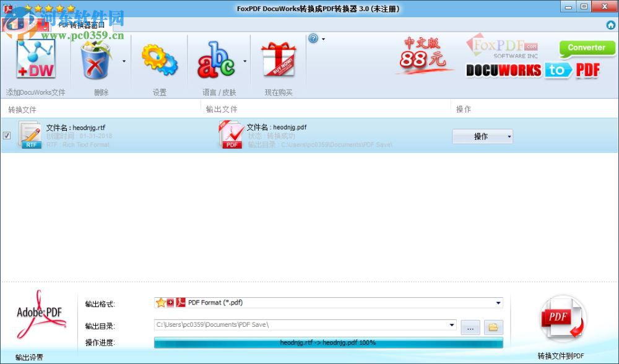Click the home icon at top right
619x364 pixels.
tap(610, 27)
